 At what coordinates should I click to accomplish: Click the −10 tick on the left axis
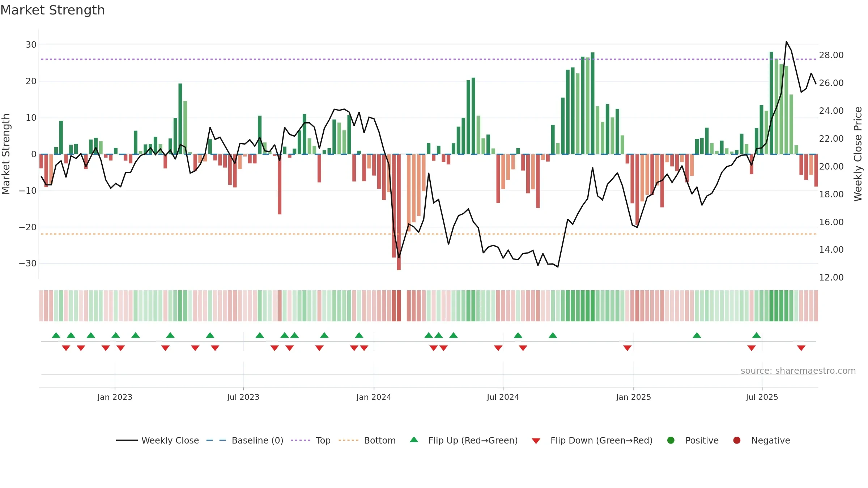[28, 191]
